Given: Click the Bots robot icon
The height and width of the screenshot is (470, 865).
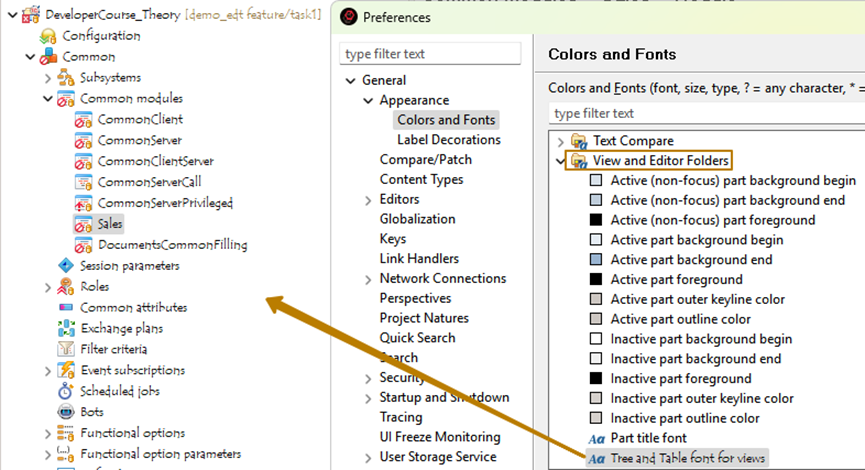Looking at the screenshot, I should [x=66, y=412].
